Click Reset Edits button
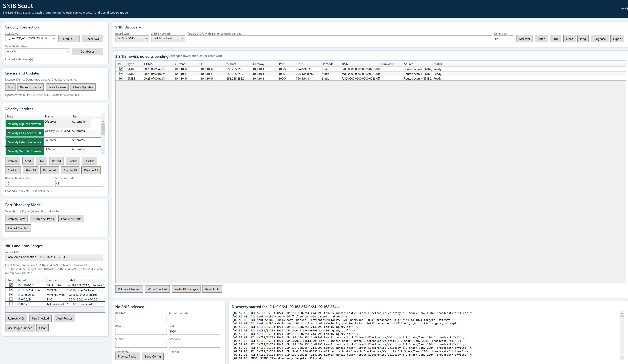This screenshot has height=364, width=628. click(x=212, y=289)
